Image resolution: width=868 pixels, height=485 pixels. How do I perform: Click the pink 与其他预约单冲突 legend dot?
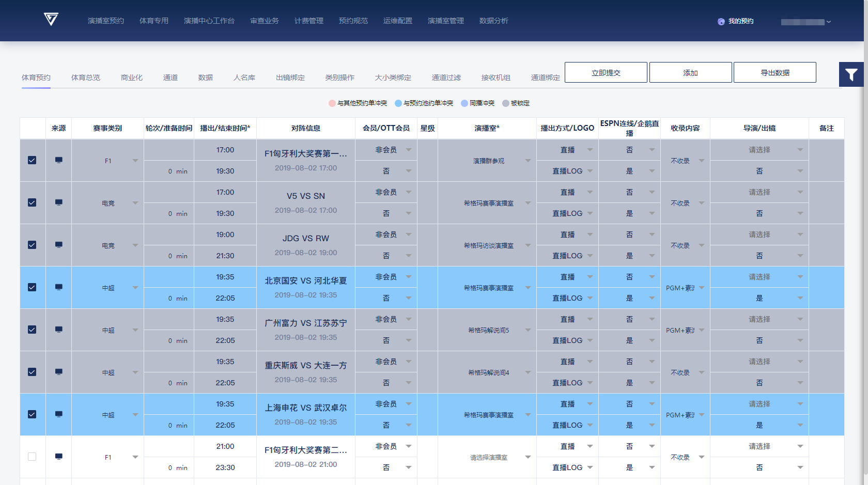332,103
